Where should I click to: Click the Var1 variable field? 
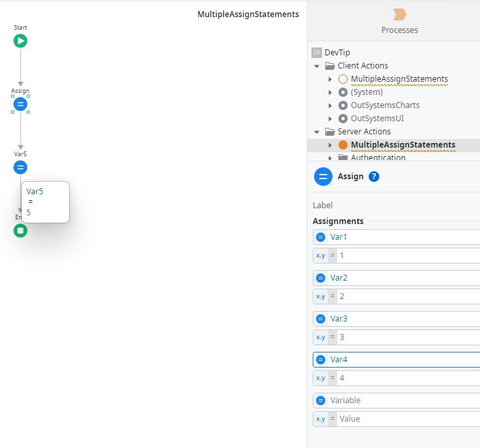[402, 237]
